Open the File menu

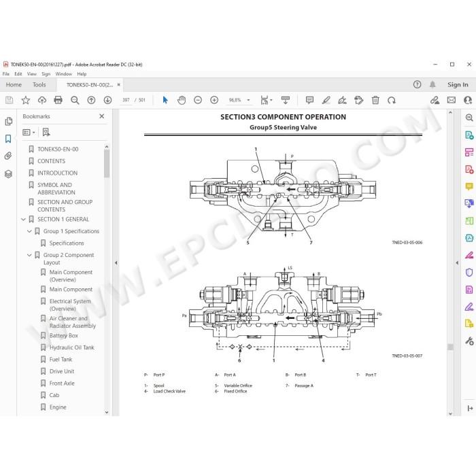(x=5, y=73)
